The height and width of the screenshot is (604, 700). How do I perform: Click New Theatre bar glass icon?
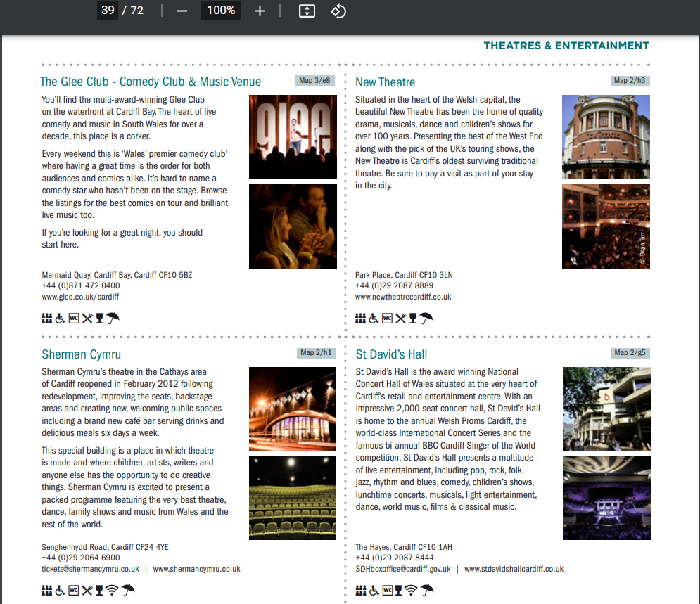(x=413, y=318)
